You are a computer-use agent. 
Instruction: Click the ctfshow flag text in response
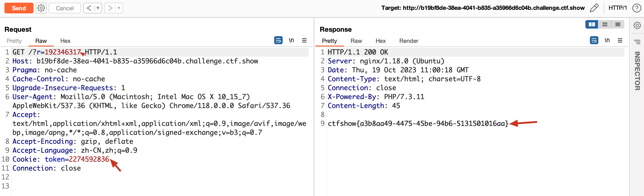418,123
